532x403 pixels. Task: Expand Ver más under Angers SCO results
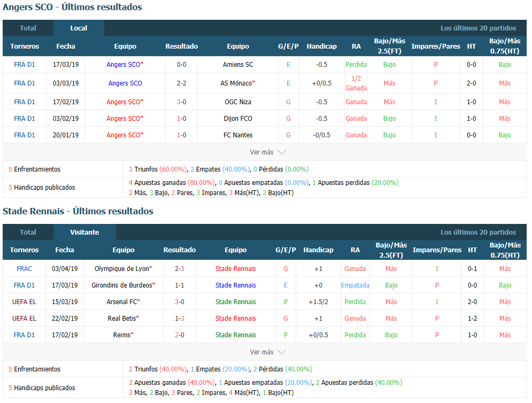click(x=268, y=152)
